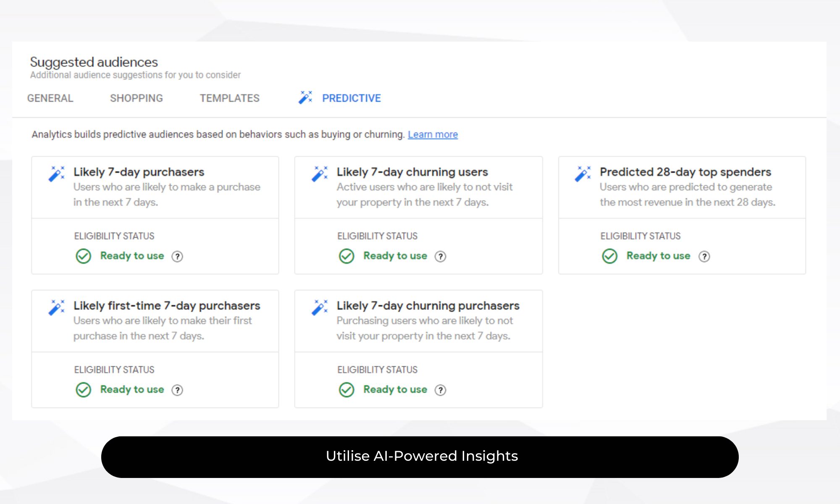840x504 pixels.
Task: Click Ready to use under first-time purchasers
Action: [x=132, y=389]
